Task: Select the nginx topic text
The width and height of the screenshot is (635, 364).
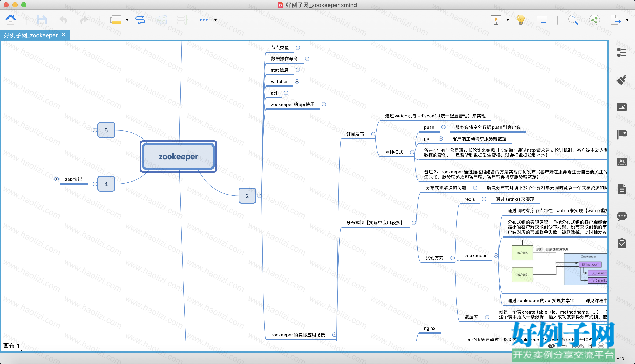Action: 430,329
